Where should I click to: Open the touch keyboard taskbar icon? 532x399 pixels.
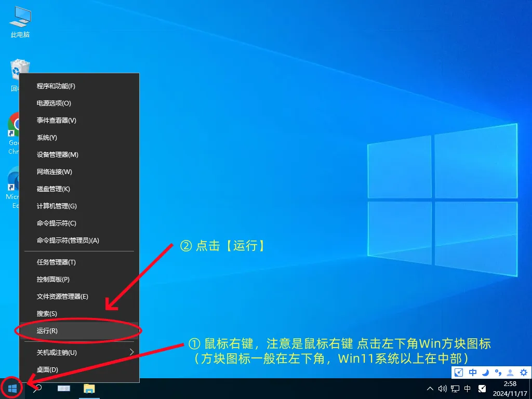pyautogui.click(x=64, y=388)
